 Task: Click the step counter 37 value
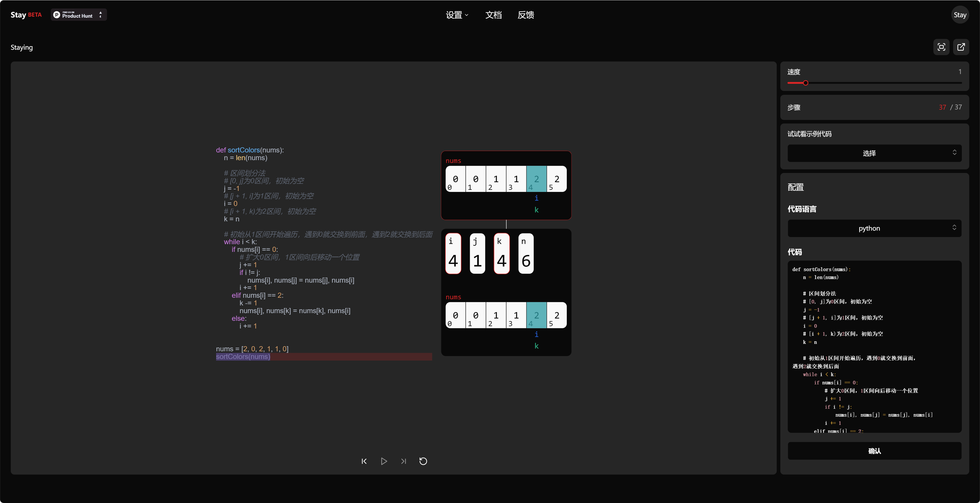point(942,107)
